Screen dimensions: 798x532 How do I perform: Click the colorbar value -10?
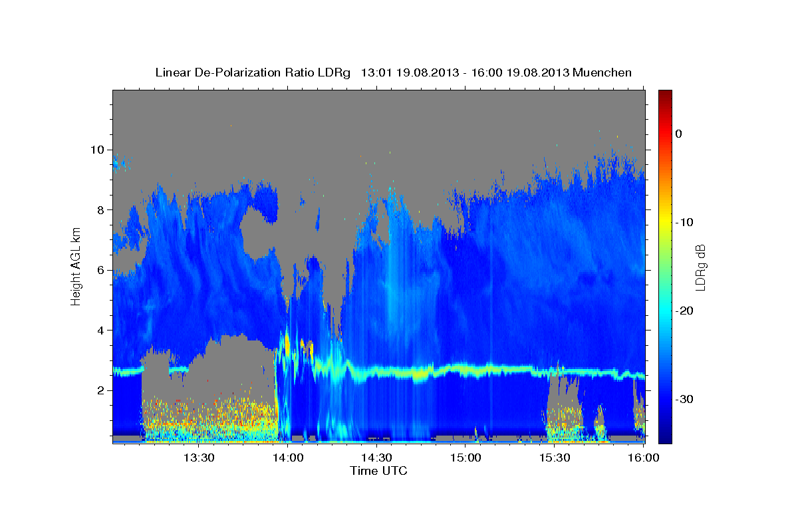[685, 222]
